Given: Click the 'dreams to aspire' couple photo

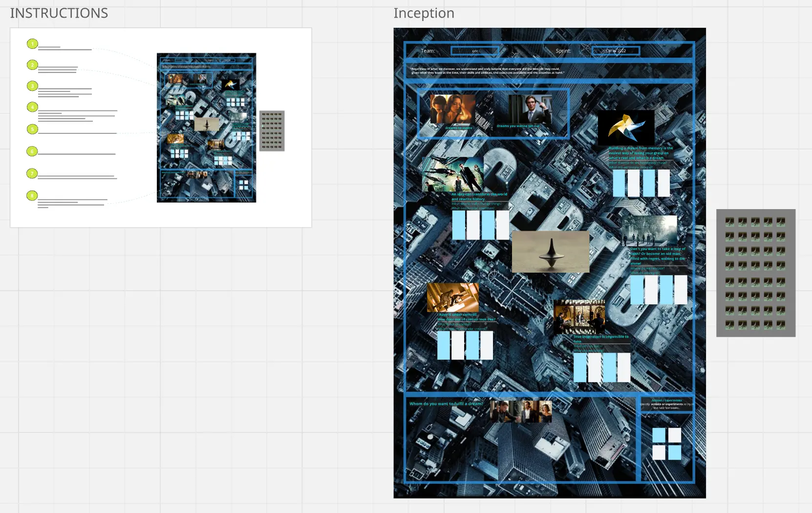Looking at the screenshot, I should [452, 109].
